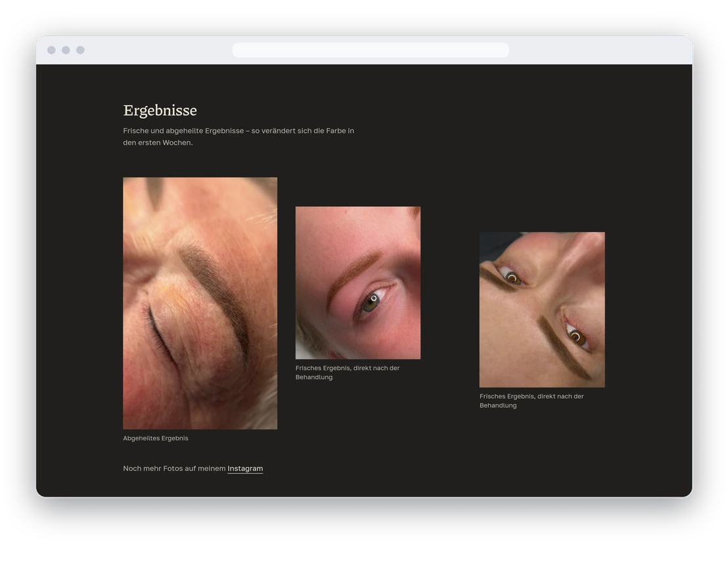Click the Ergebnisse heading
Viewport: 728px width, 563px height.
point(160,110)
